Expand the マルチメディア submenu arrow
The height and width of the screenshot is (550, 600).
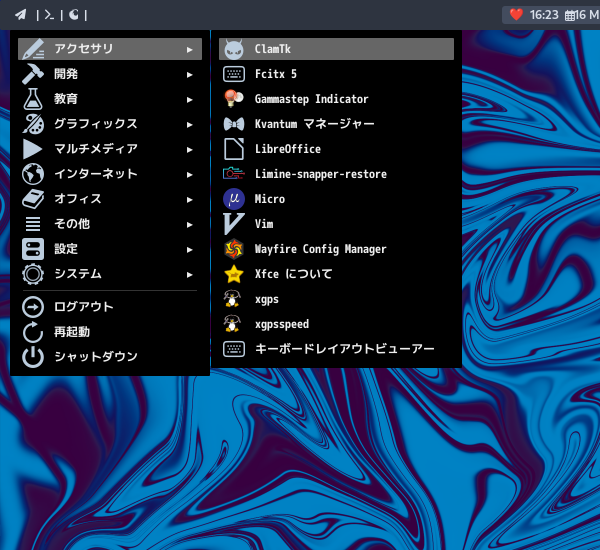click(x=189, y=150)
